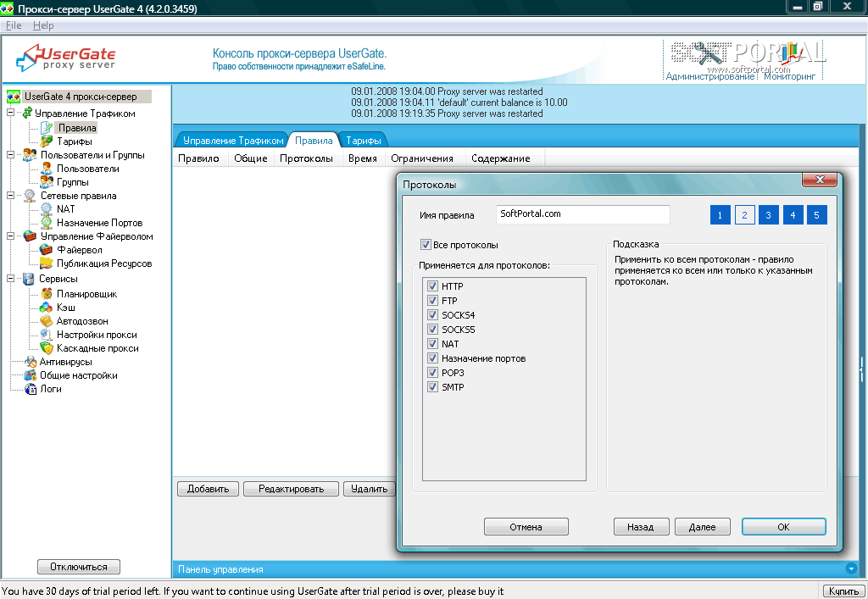Click the UserGate proxy server logo
The image size is (868, 599).
click(66, 58)
